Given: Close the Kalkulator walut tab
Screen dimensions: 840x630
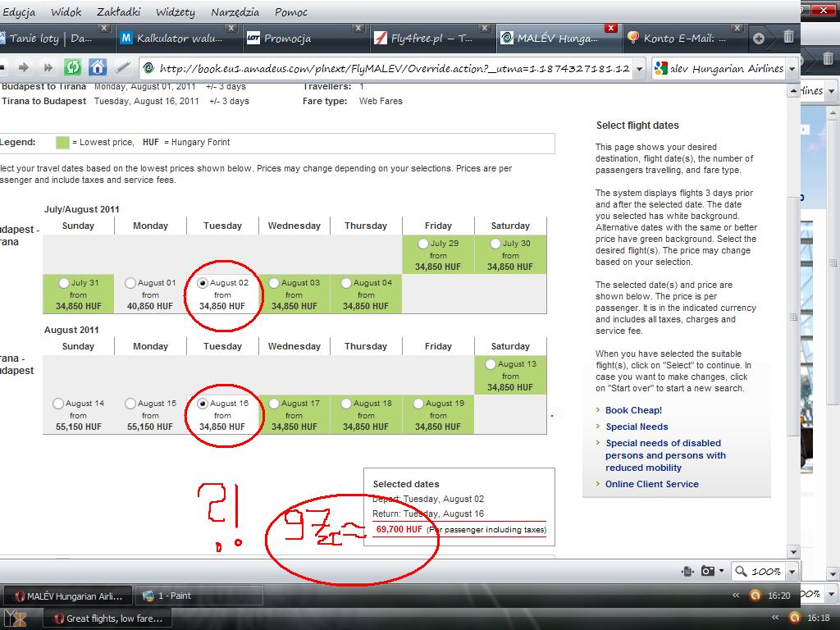Looking at the screenshot, I should [231, 28].
